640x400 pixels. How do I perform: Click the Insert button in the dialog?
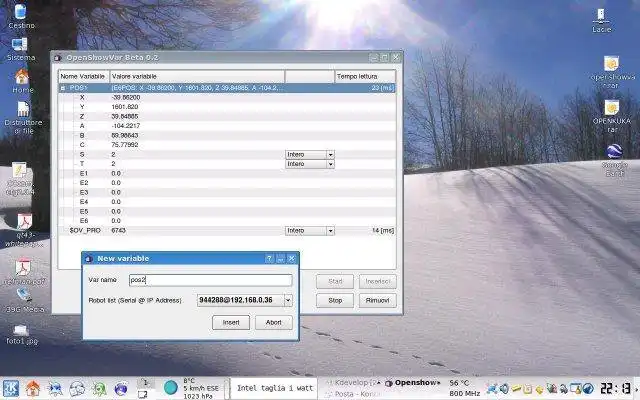click(231, 322)
